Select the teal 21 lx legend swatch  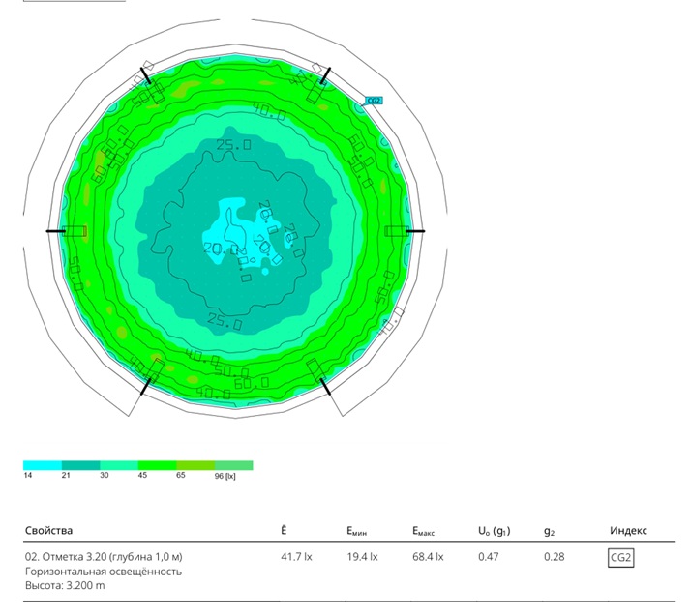click(80, 465)
